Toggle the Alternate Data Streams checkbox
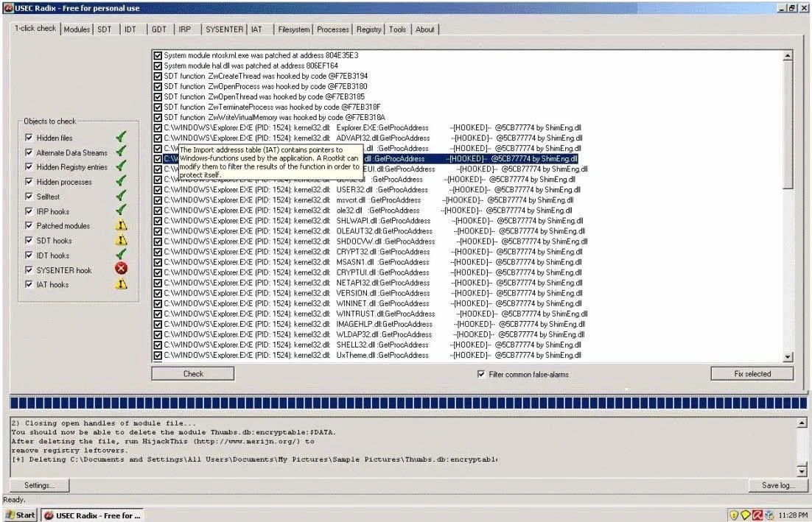This screenshot has height=522, width=812. (29, 152)
